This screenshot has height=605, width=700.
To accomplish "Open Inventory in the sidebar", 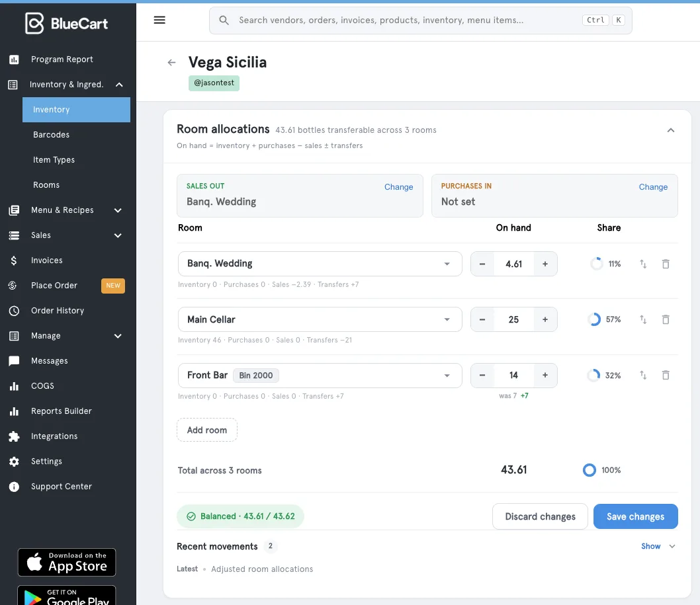I will (76, 110).
